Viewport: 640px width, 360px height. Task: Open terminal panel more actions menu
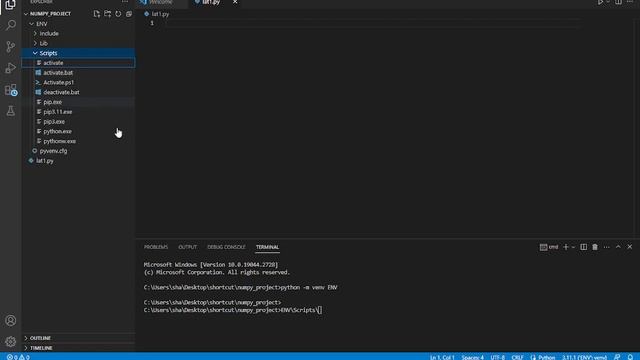coord(607,247)
